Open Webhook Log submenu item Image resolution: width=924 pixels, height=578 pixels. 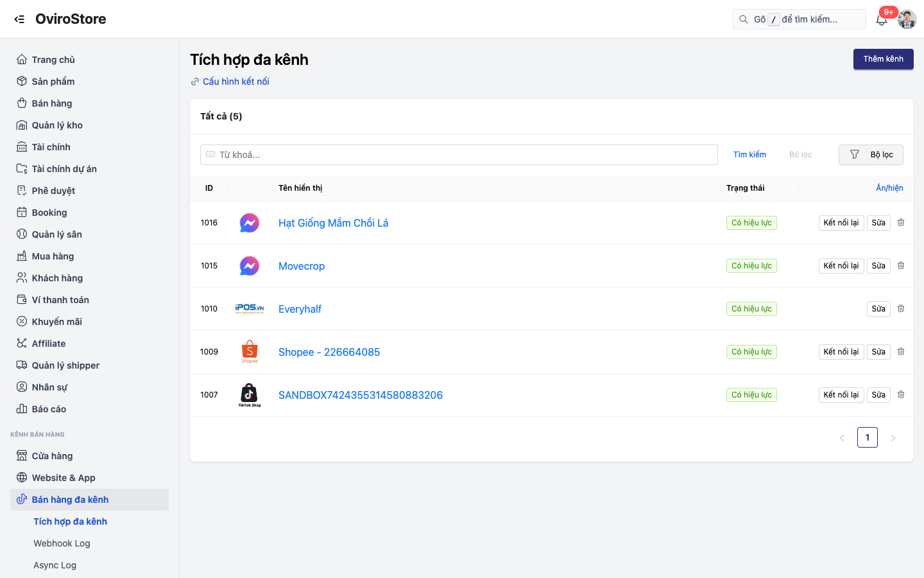[x=62, y=543]
